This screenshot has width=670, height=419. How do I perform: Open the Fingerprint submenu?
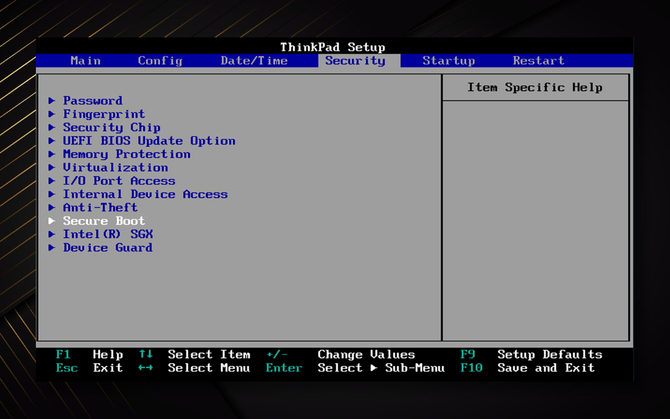pyautogui.click(x=104, y=114)
